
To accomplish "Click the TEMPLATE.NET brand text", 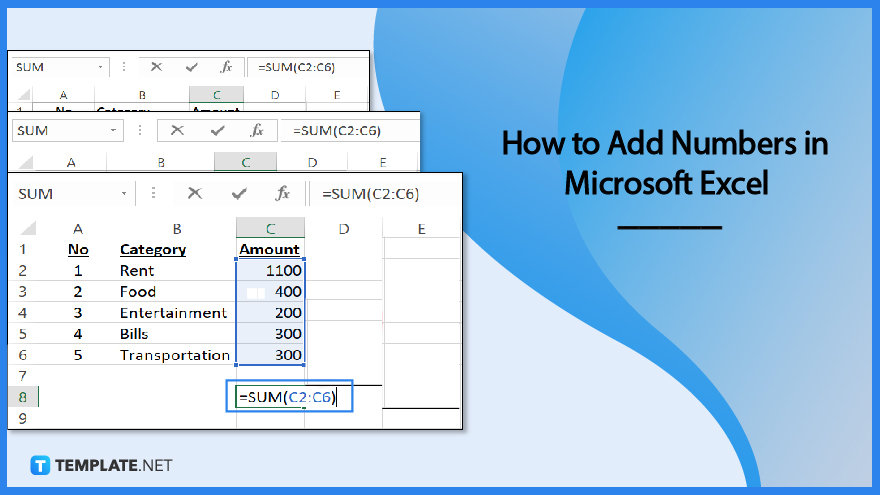I will tap(113, 465).
